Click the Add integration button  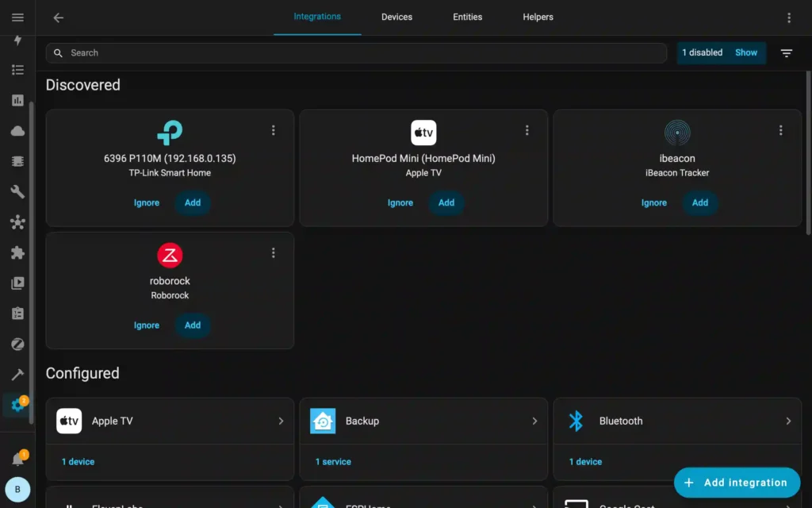737,482
